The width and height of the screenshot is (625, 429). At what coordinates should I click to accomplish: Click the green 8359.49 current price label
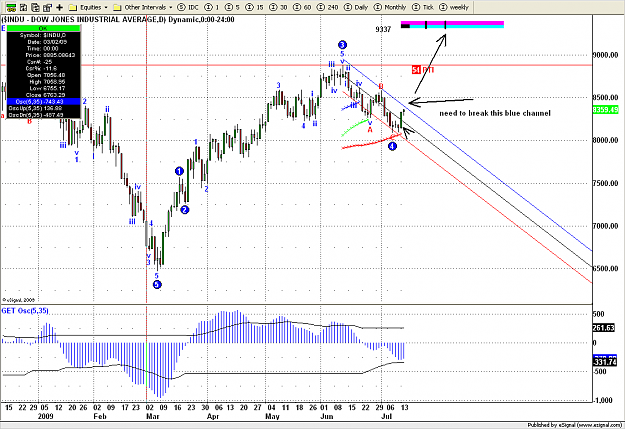point(605,109)
